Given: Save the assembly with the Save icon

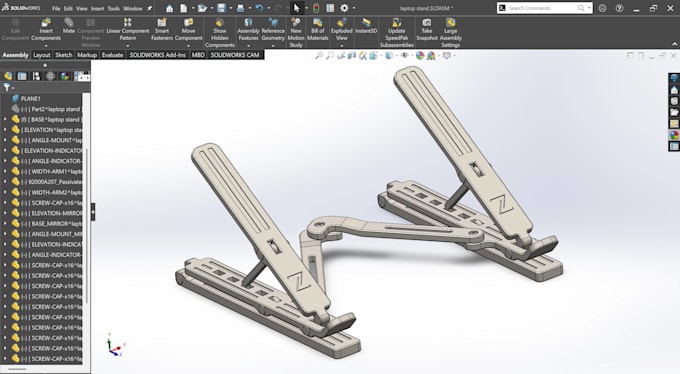Looking at the screenshot, I should 221,8.
